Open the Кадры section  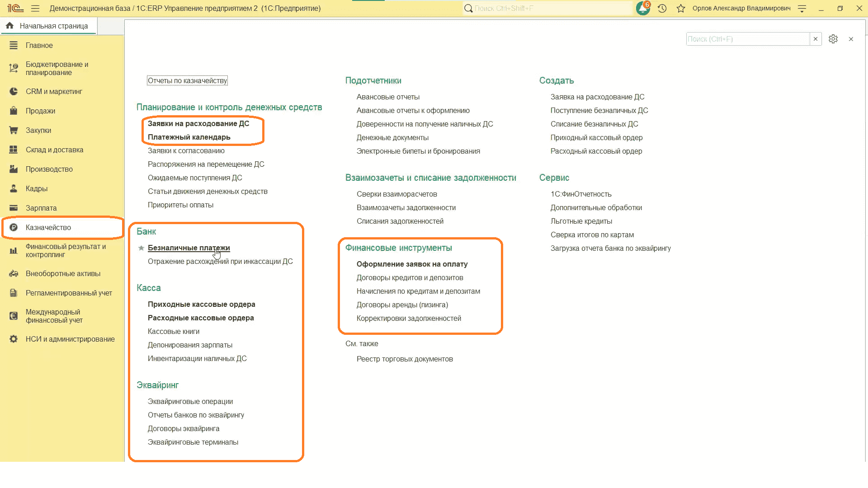[37, 188]
